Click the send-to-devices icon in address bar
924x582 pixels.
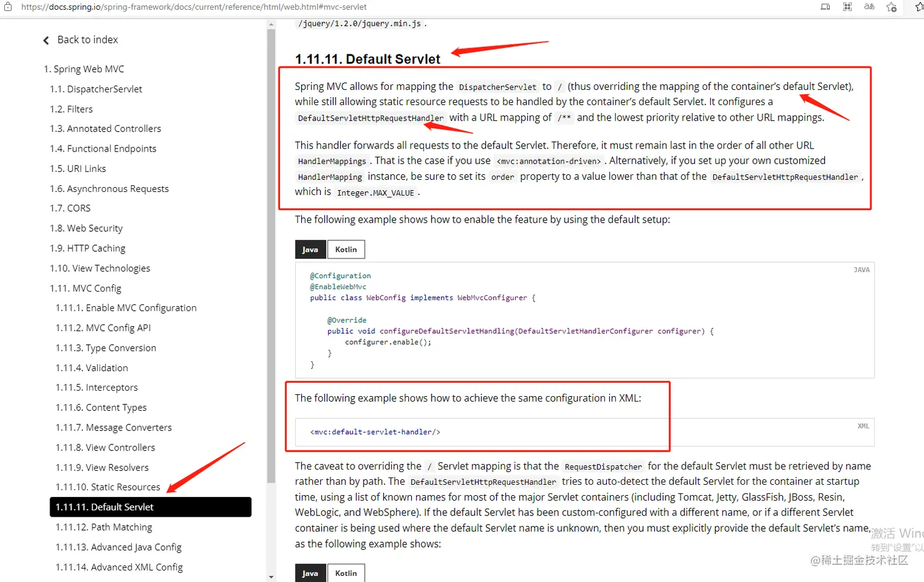[825, 7]
